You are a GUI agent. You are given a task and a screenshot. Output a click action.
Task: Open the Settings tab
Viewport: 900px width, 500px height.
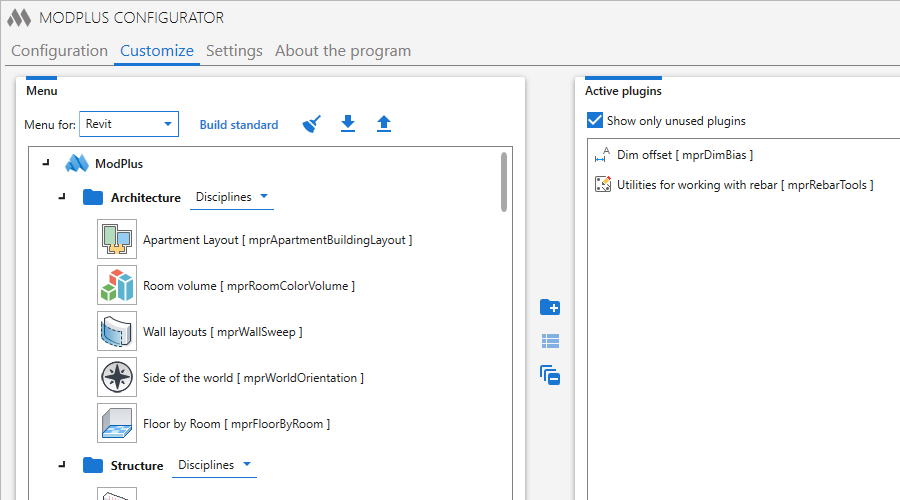[x=234, y=51]
